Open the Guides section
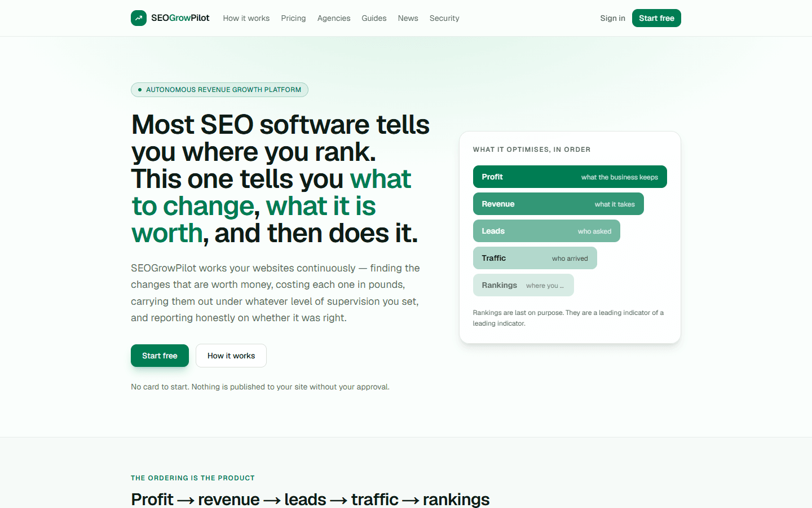The width and height of the screenshot is (812, 508). (374, 18)
